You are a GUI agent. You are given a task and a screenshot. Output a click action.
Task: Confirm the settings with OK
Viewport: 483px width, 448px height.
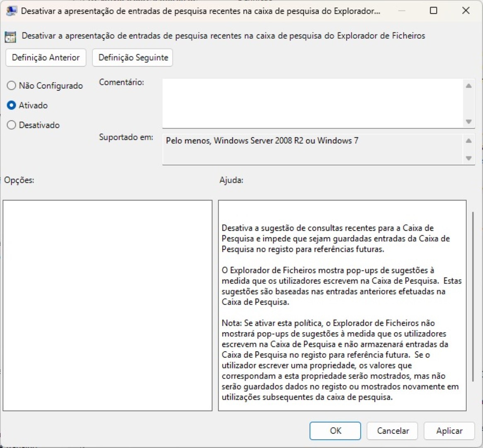[335, 431]
